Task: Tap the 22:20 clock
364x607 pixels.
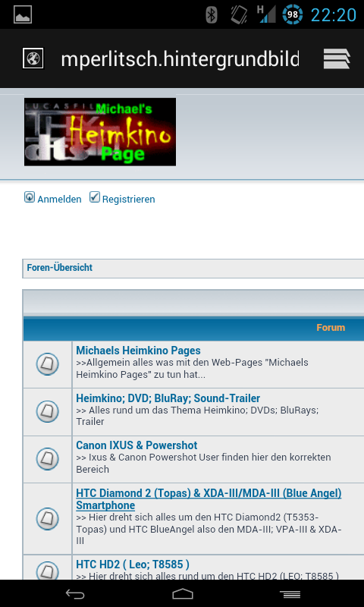Action: tap(334, 15)
